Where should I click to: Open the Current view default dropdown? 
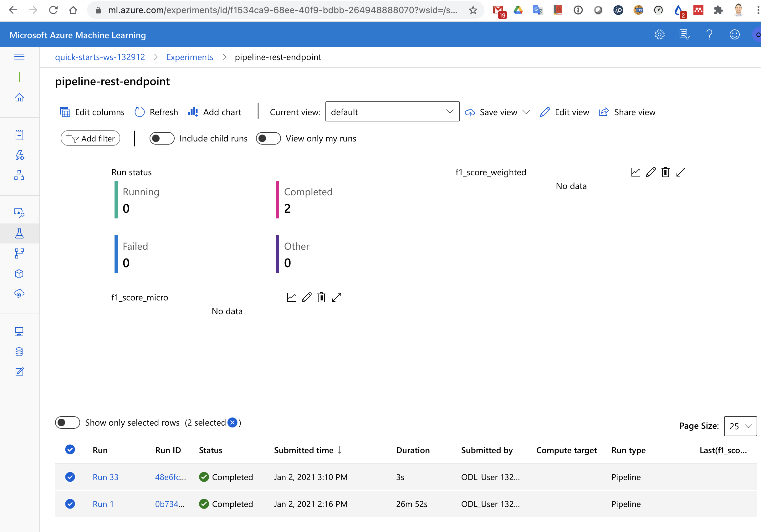click(x=392, y=112)
